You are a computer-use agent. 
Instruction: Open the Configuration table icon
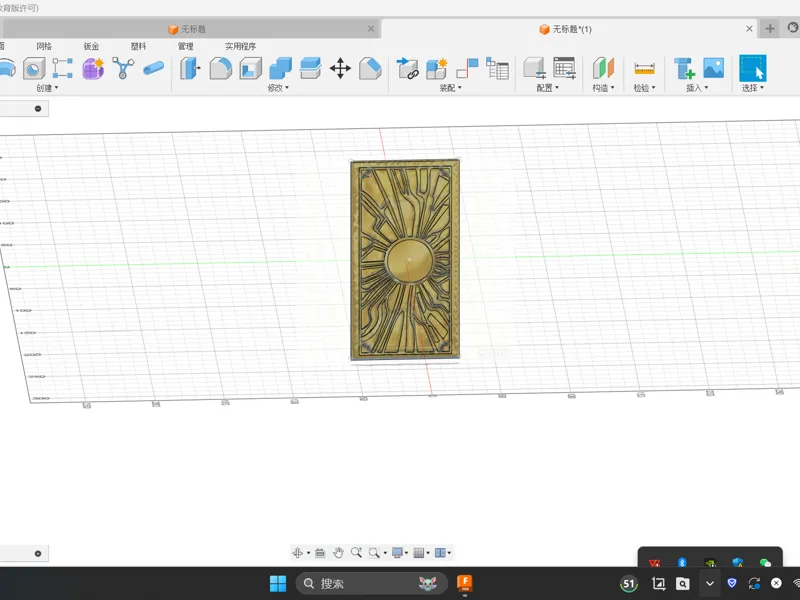click(564, 68)
